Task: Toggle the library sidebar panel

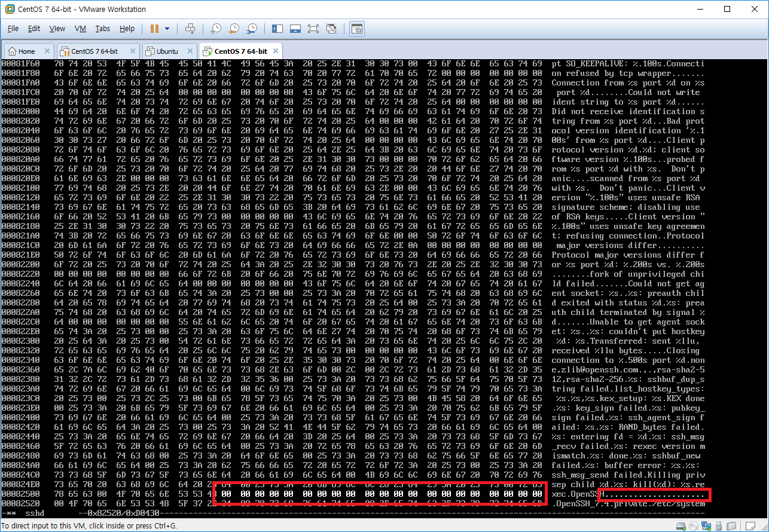Action: pos(277,29)
